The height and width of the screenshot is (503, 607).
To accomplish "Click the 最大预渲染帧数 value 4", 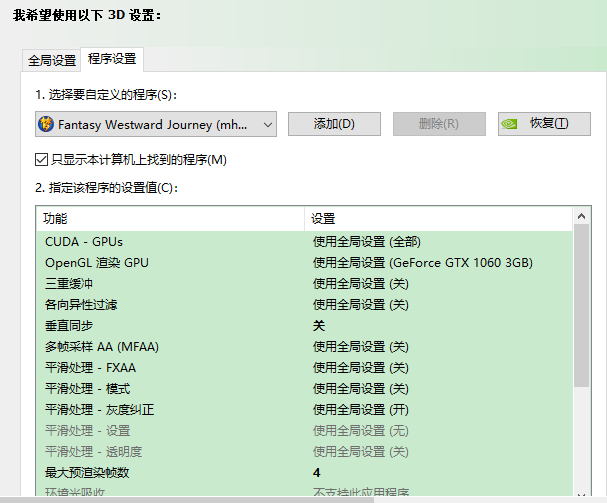I will [317, 472].
